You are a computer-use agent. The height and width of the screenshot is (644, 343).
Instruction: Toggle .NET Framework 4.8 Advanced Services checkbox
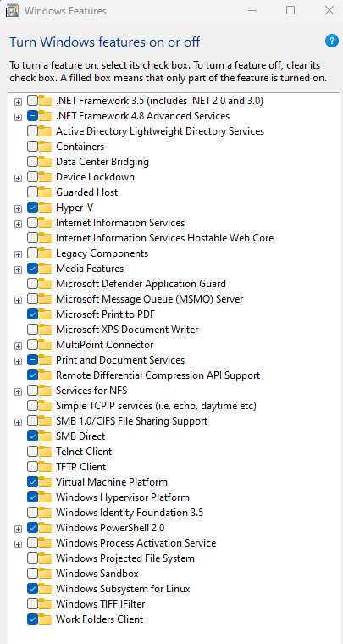32,116
